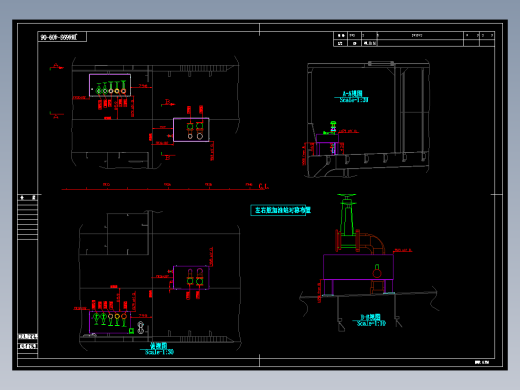Click 'Scale=1:30' under lower plan title
The width and height of the screenshot is (520, 390).
click(159, 352)
